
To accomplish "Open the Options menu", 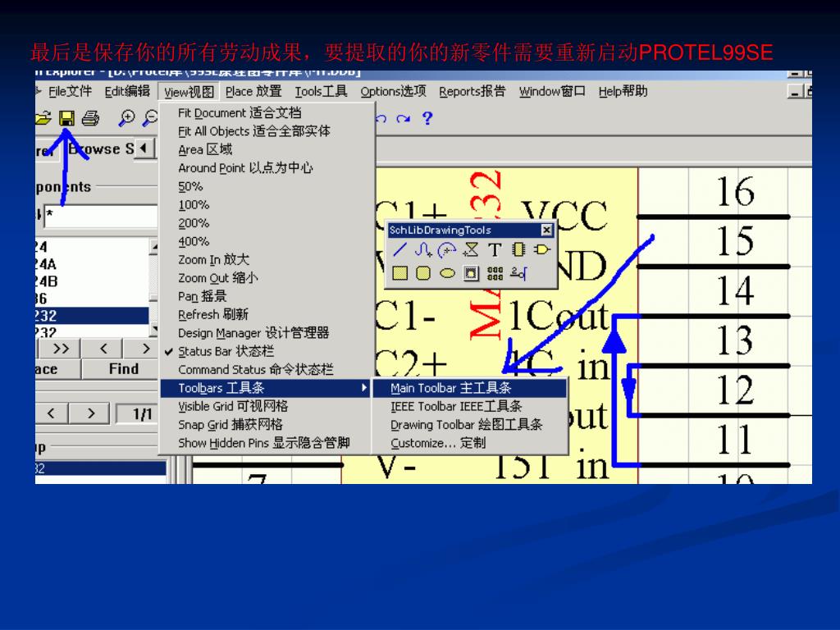I will (x=393, y=92).
